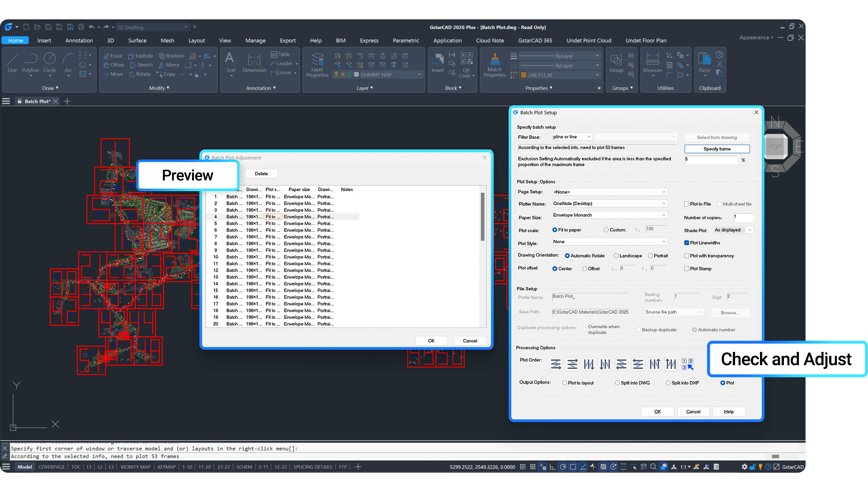
Task: Select the SCHEM layout tab
Action: coord(244,467)
